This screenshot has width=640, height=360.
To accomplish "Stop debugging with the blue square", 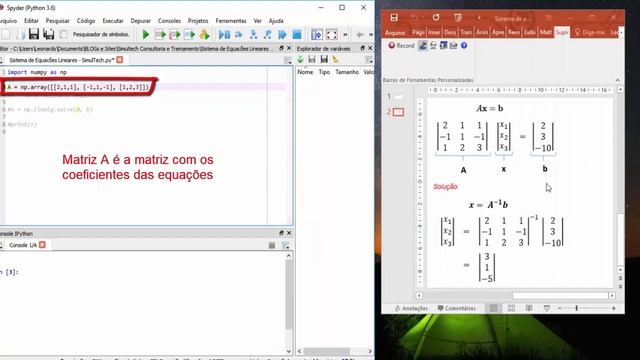I will tap(297, 35).
